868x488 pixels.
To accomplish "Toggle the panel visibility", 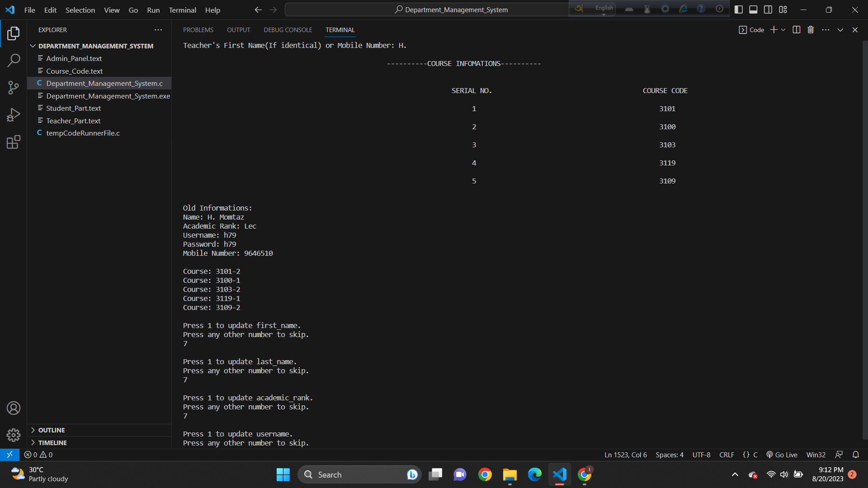I will point(753,9).
